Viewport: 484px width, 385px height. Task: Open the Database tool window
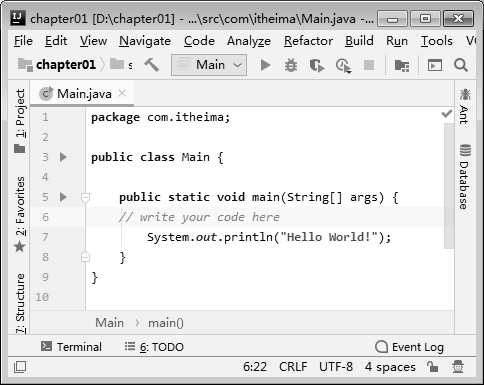click(x=465, y=177)
